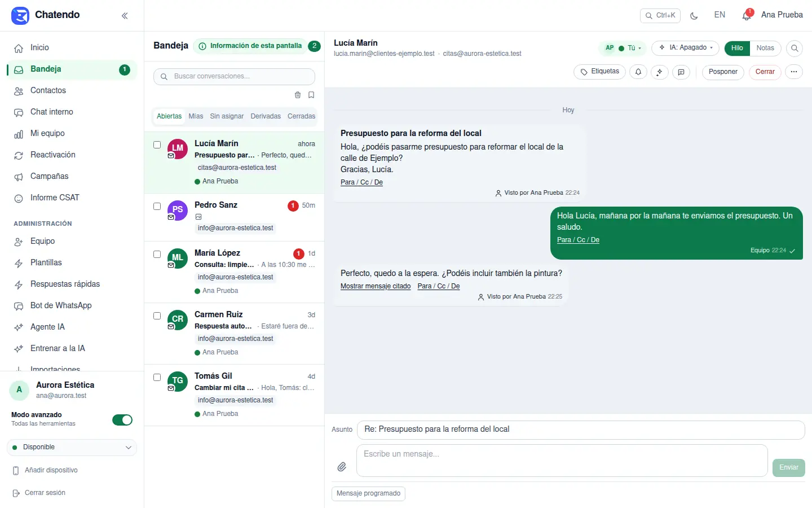Open the Etiquetas button
Screen dimensions: 812x508
(x=599, y=72)
